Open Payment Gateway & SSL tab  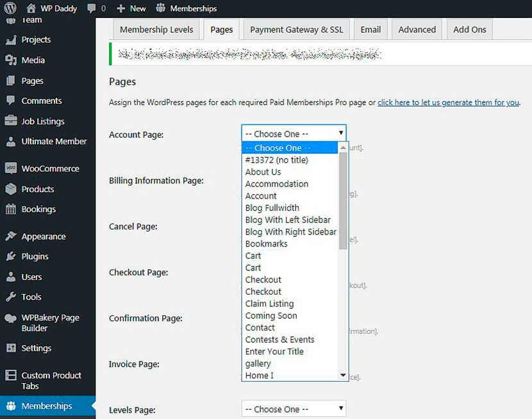tap(297, 30)
